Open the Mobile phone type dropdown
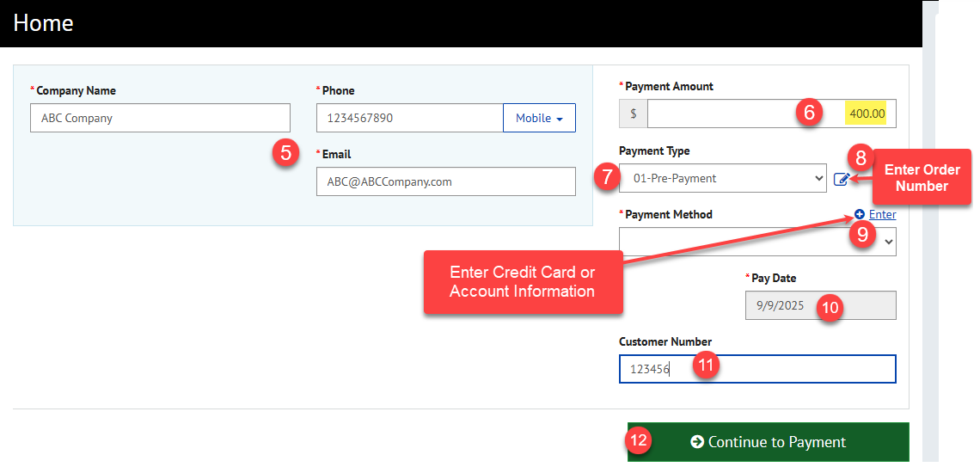 [539, 118]
